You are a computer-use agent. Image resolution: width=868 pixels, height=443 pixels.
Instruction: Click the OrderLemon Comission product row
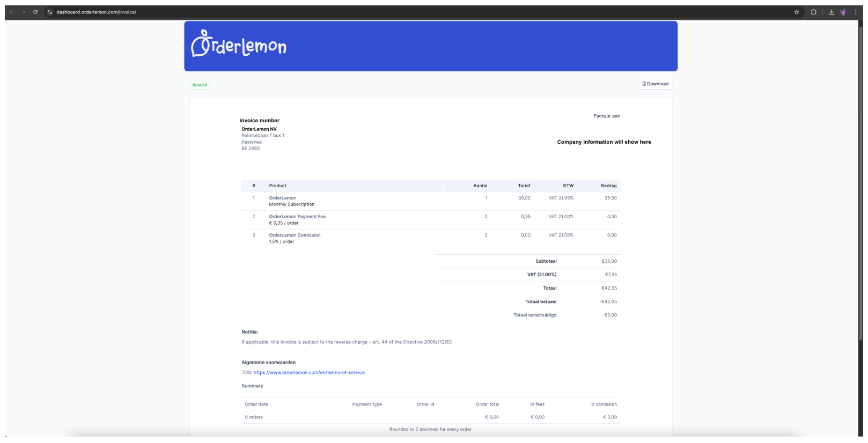(x=295, y=235)
